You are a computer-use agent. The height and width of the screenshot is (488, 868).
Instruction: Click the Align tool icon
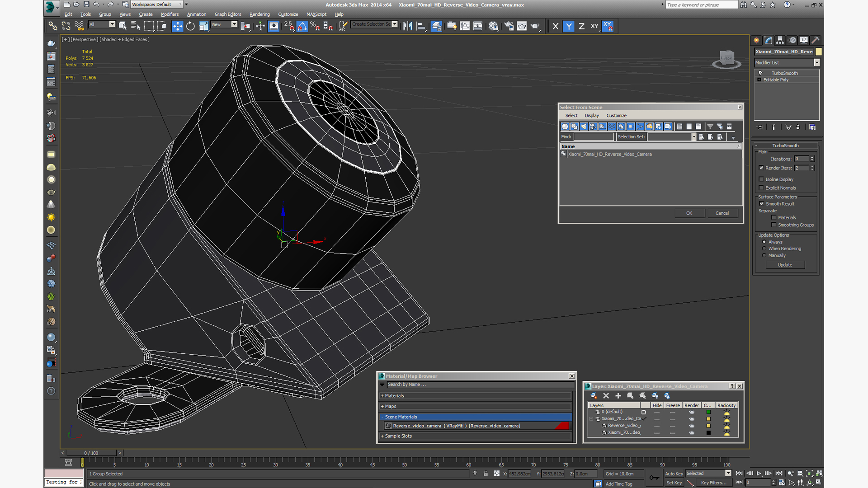coord(421,26)
